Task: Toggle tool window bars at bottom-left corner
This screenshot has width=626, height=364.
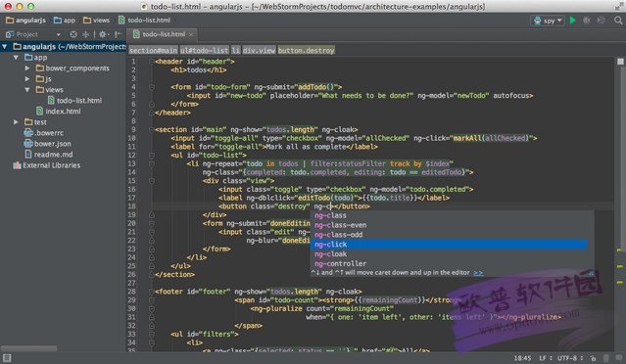Action: pos(7,358)
